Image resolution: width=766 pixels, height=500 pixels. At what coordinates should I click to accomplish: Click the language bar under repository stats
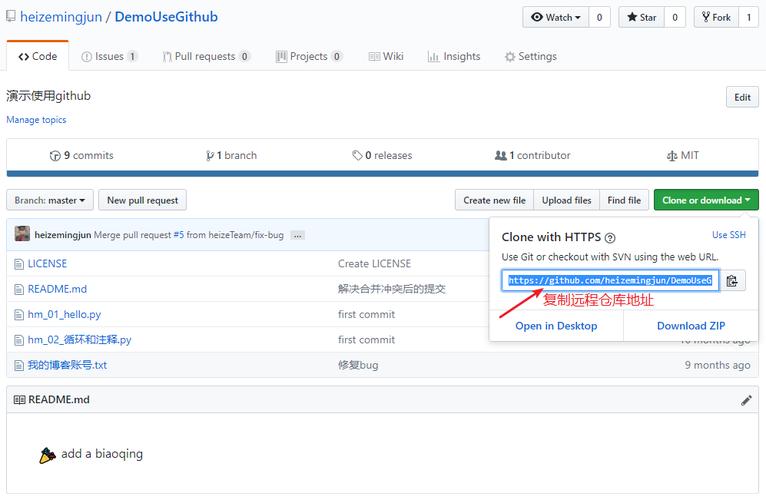tap(383, 174)
